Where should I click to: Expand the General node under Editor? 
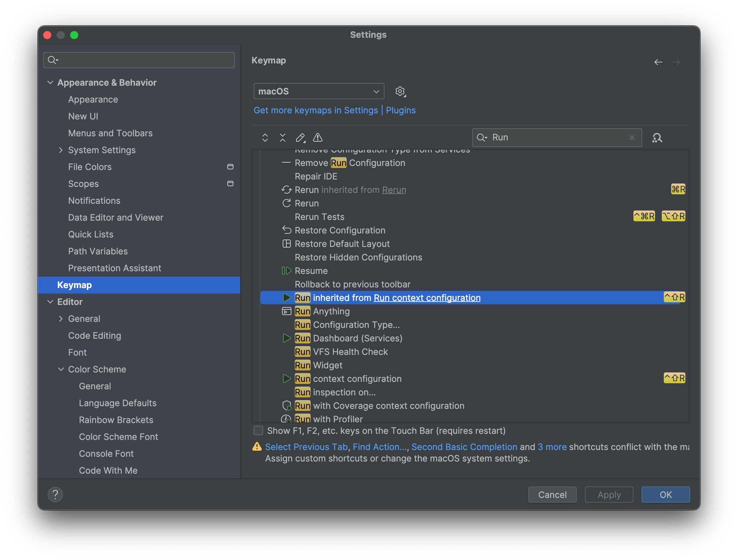(x=61, y=319)
